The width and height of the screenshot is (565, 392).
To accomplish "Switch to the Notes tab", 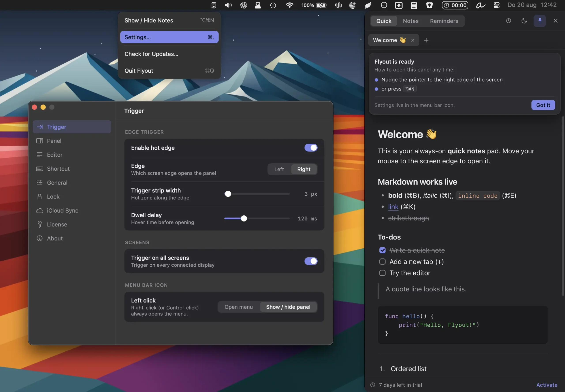I will (x=411, y=21).
